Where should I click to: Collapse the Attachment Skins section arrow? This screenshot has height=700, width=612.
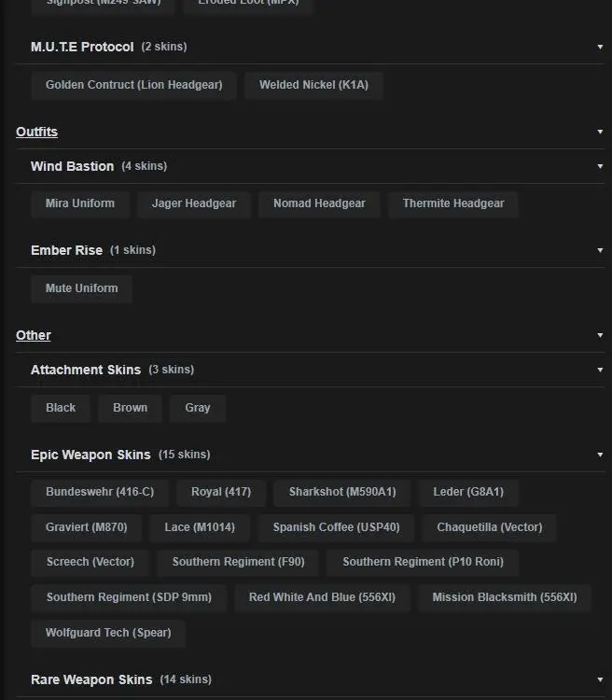click(600, 370)
